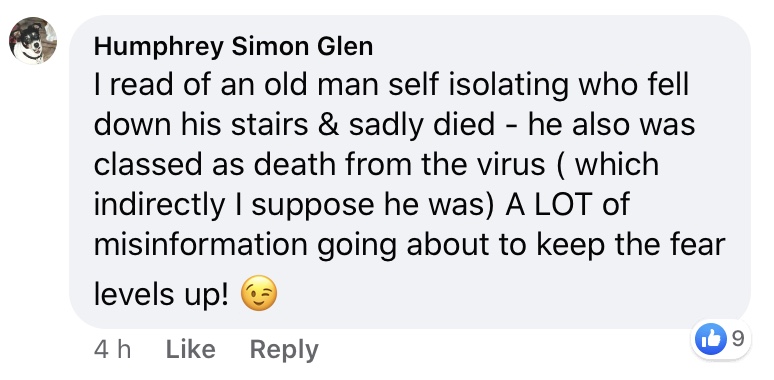Click the word "stairs" in the comment
The image size is (774, 380).
[x=270, y=125]
